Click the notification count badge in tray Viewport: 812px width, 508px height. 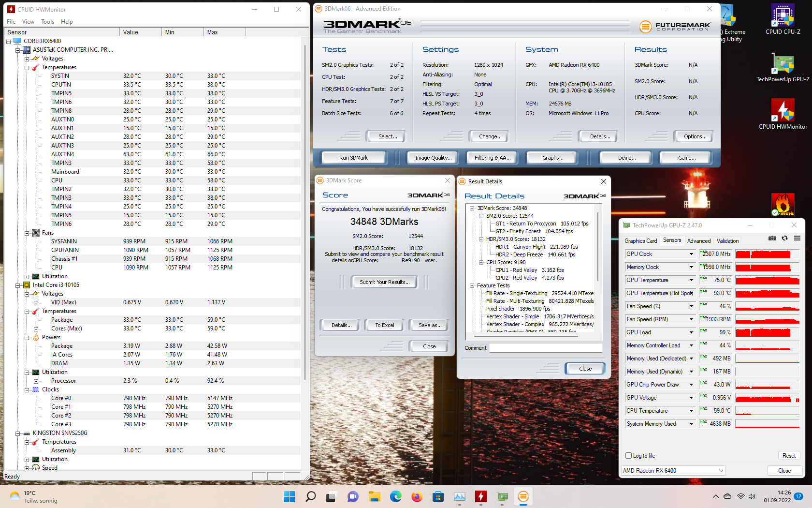pyautogui.click(x=798, y=496)
